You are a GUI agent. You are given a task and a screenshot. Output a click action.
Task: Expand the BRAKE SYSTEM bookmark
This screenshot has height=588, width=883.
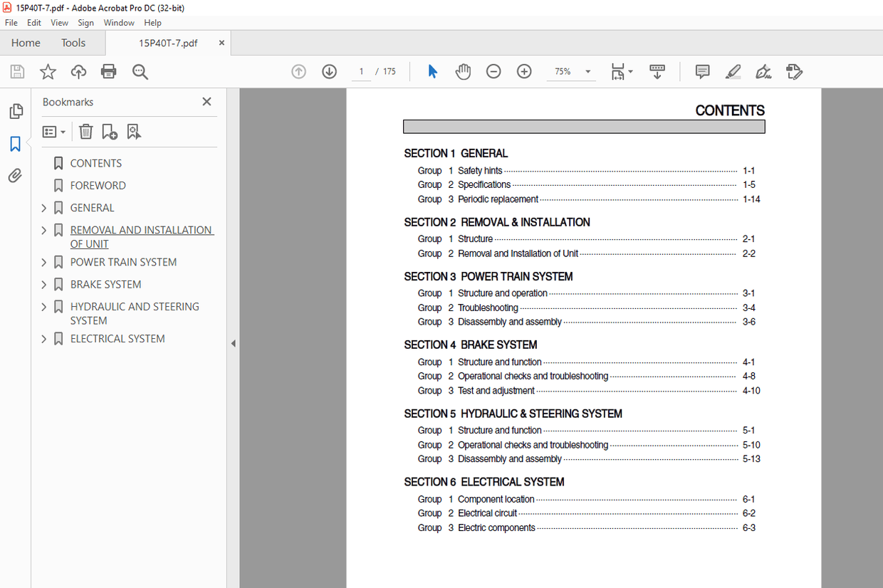pos(43,285)
